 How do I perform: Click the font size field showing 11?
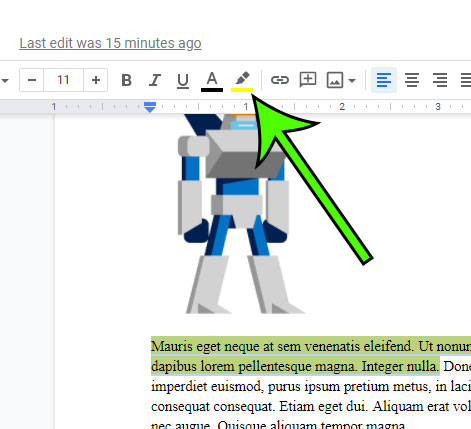coord(63,80)
